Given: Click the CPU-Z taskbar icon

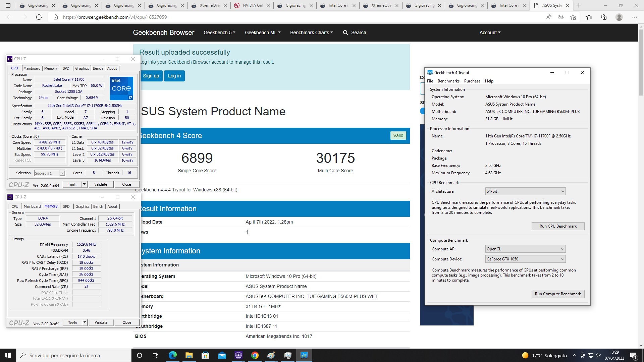Looking at the screenshot, I should (x=238, y=355).
